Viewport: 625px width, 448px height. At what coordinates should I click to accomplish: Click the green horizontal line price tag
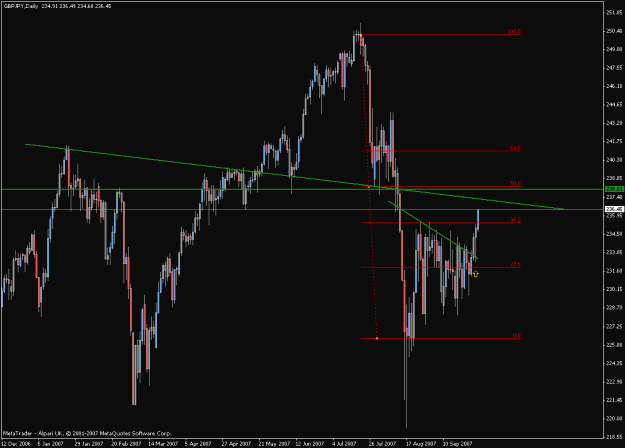tap(614, 189)
